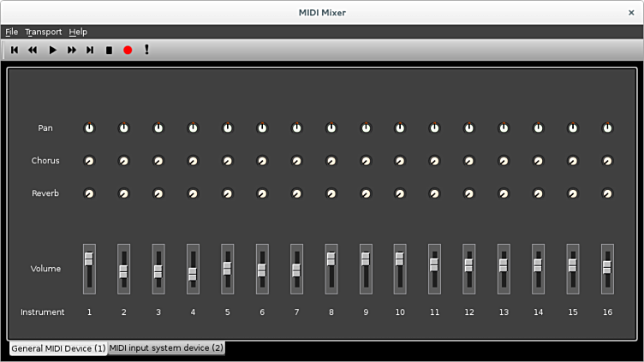Click the Reverb knob for instrument 16
This screenshot has height=362, width=644.
pos(607,193)
